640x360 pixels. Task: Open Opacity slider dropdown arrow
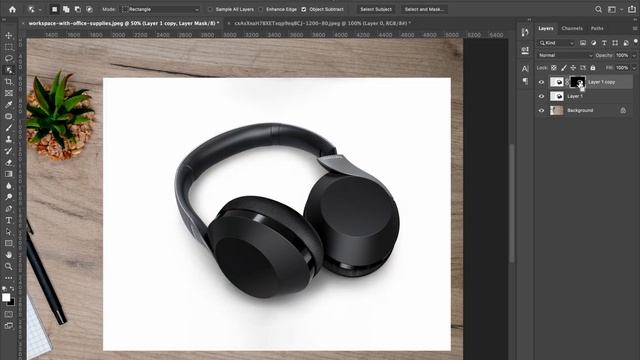pos(634,56)
